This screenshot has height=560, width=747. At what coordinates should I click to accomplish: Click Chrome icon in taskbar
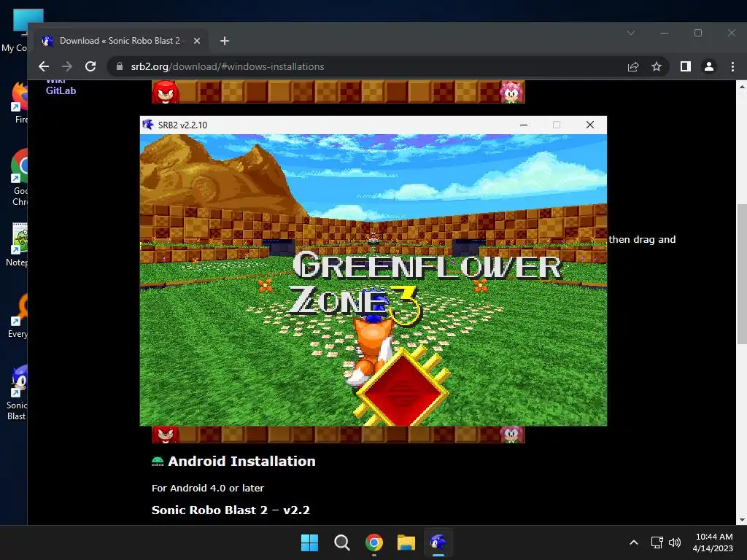click(374, 542)
